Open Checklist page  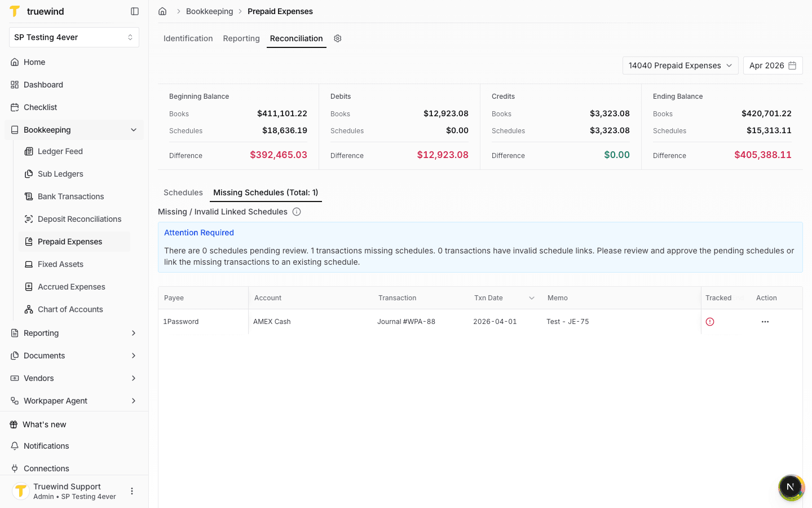(x=74, y=107)
